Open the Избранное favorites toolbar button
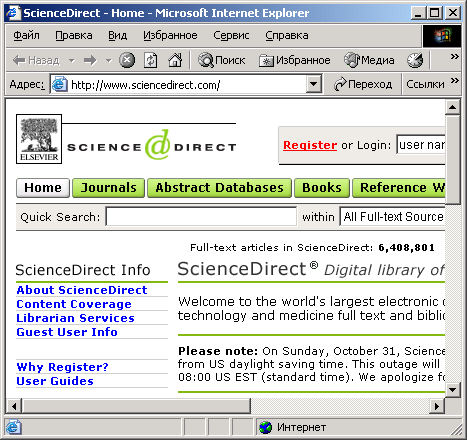This screenshot has width=467, height=440. point(295,60)
